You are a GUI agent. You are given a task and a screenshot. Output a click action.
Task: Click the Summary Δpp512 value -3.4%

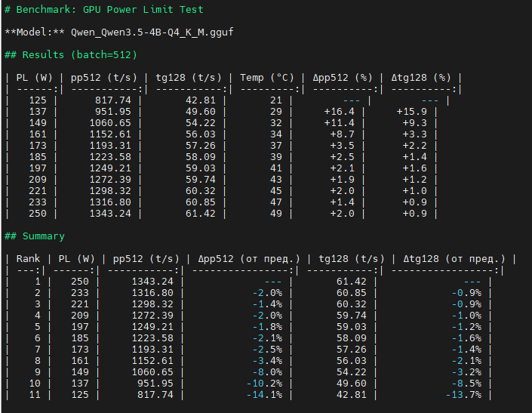click(267, 361)
